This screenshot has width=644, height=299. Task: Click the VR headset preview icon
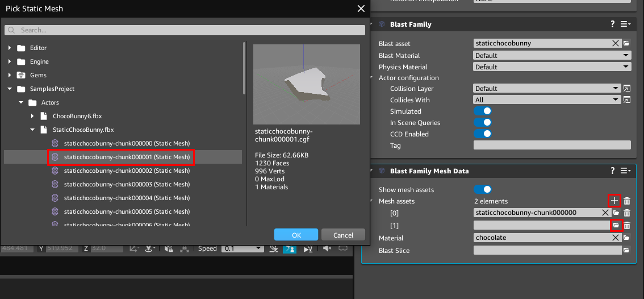[342, 248]
